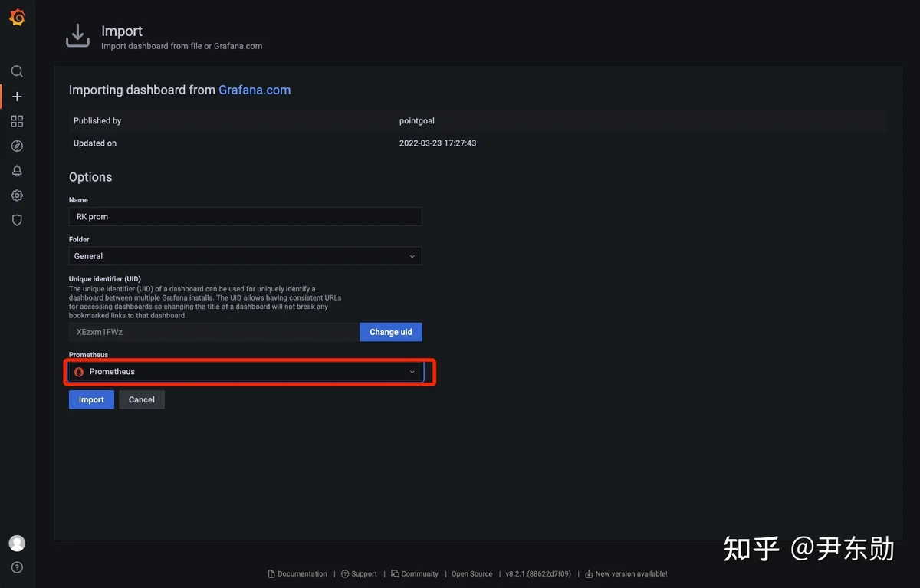Click the Published by label
The height and width of the screenshot is (588, 920).
coord(97,121)
